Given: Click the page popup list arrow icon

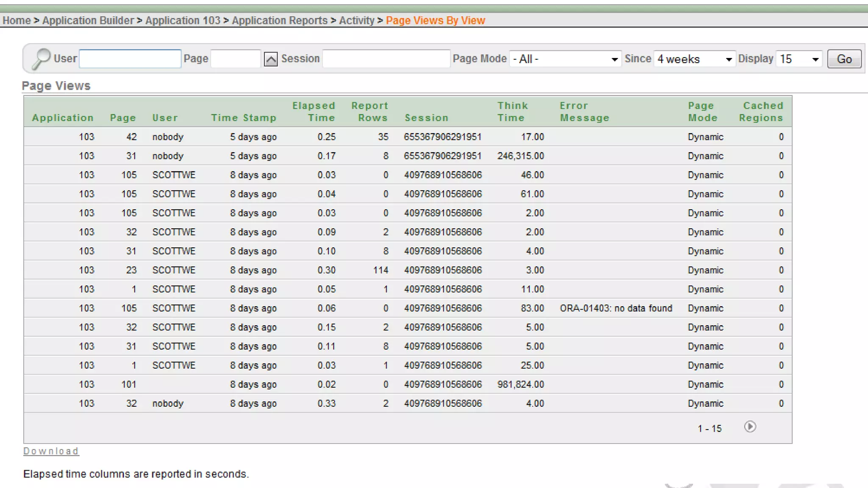Looking at the screenshot, I should 271,59.
